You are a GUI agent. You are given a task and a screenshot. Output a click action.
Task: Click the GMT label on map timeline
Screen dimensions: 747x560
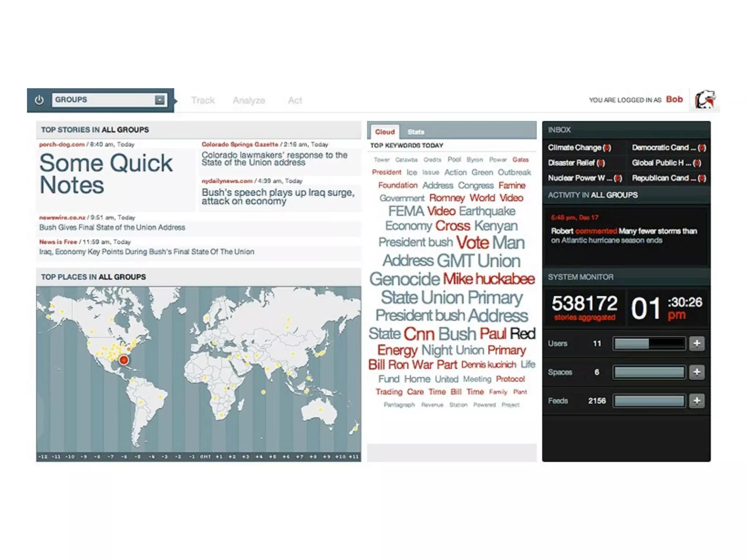point(205,457)
